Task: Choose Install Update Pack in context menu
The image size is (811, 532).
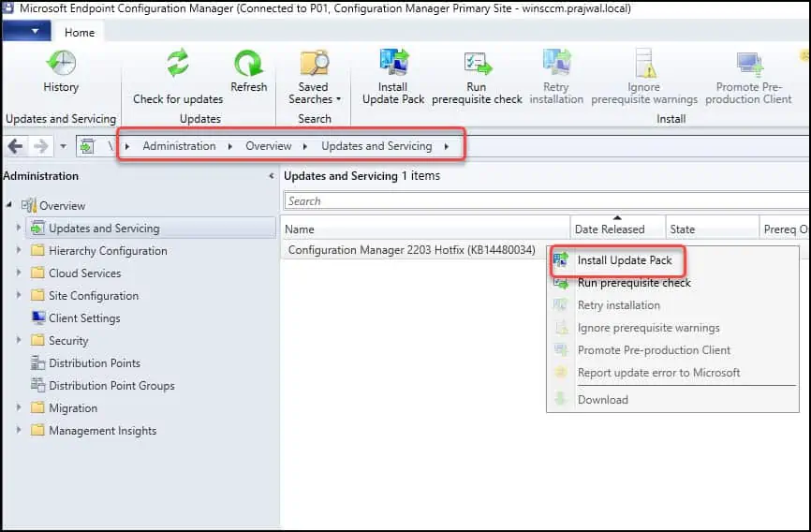Action: pyautogui.click(x=625, y=260)
